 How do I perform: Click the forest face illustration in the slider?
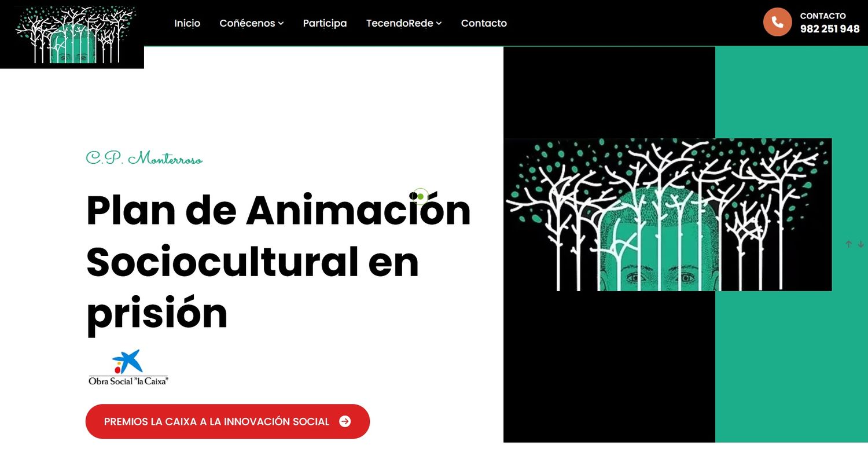tap(667, 215)
